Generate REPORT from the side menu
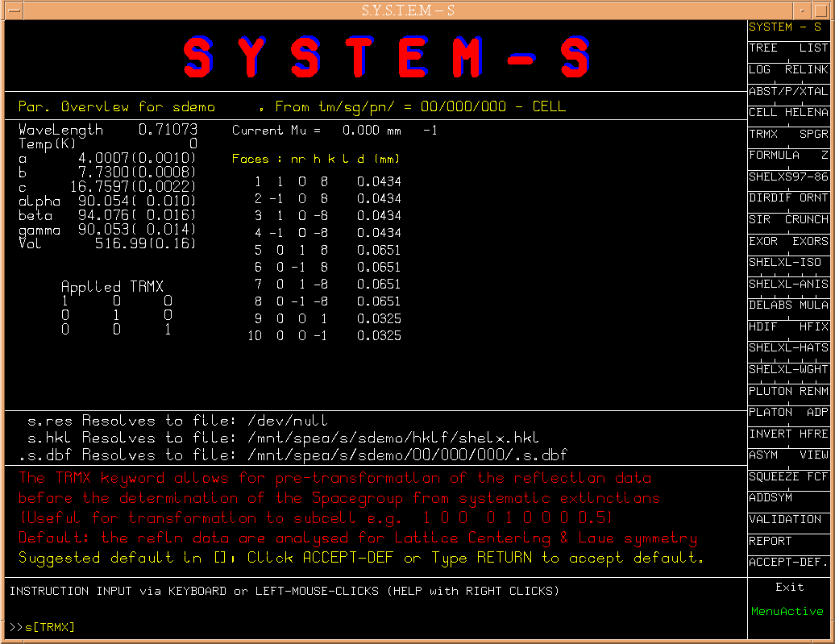This screenshot has width=835, height=644. (x=771, y=541)
